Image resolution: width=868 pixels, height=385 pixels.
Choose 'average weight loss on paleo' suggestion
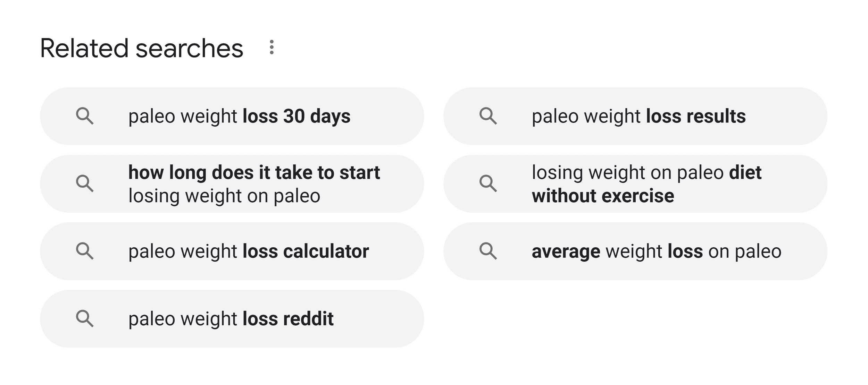click(x=635, y=251)
